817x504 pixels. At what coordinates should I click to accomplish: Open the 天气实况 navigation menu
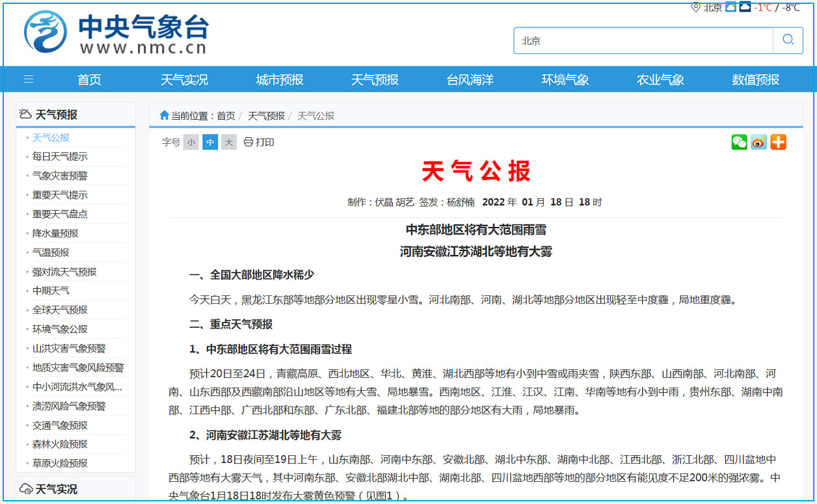click(x=184, y=79)
